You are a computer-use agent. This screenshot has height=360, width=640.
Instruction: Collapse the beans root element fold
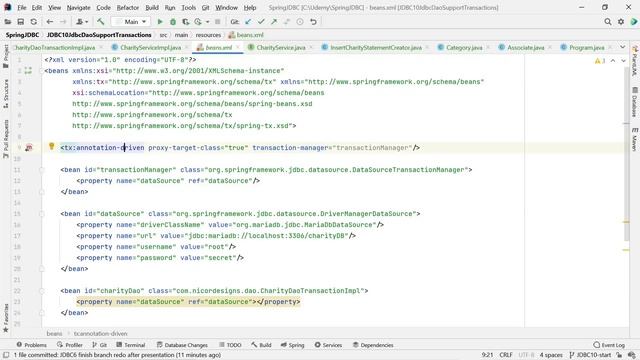point(42,71)
